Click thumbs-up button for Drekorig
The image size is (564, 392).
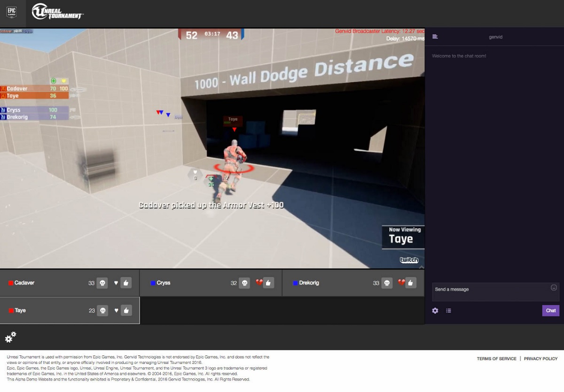[411, 283]
